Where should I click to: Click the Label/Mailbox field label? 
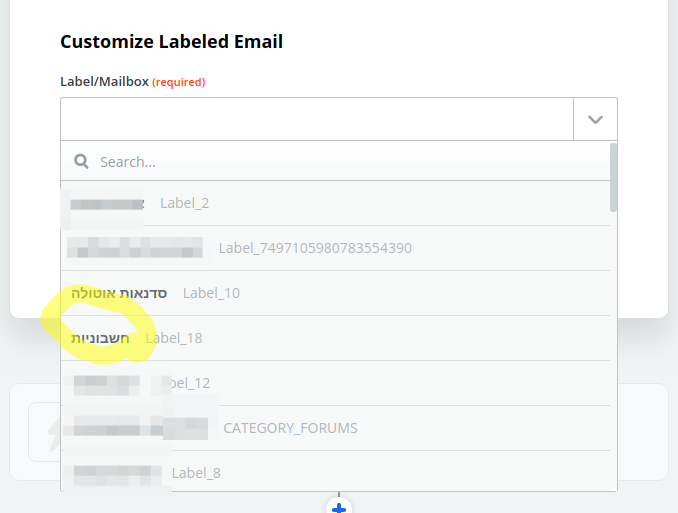[104, 81]
